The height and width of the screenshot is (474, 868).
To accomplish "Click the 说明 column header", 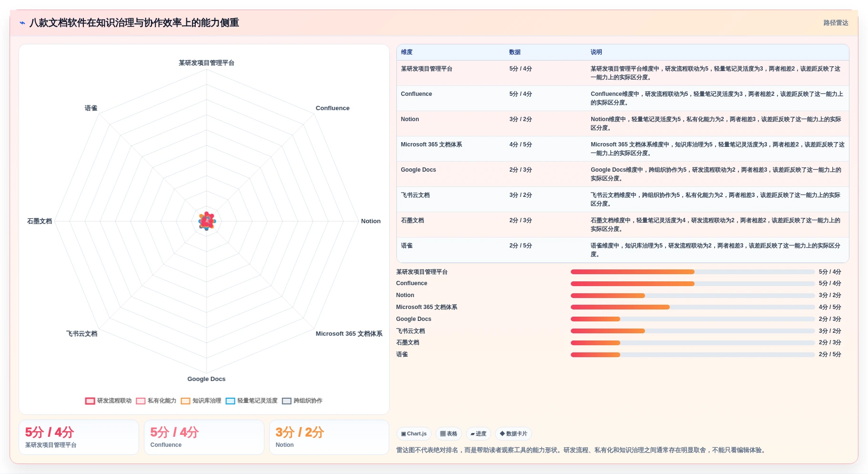I will click(x=596, y=52).
